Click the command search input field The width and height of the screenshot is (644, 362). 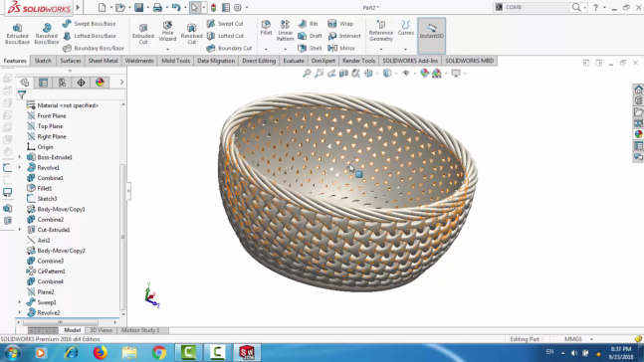point(537,7)
